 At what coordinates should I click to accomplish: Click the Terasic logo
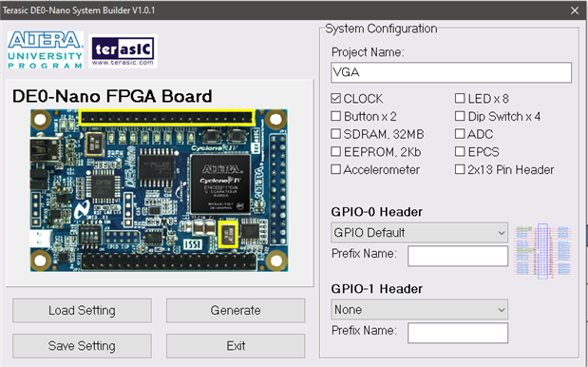[x=123, y=51]
